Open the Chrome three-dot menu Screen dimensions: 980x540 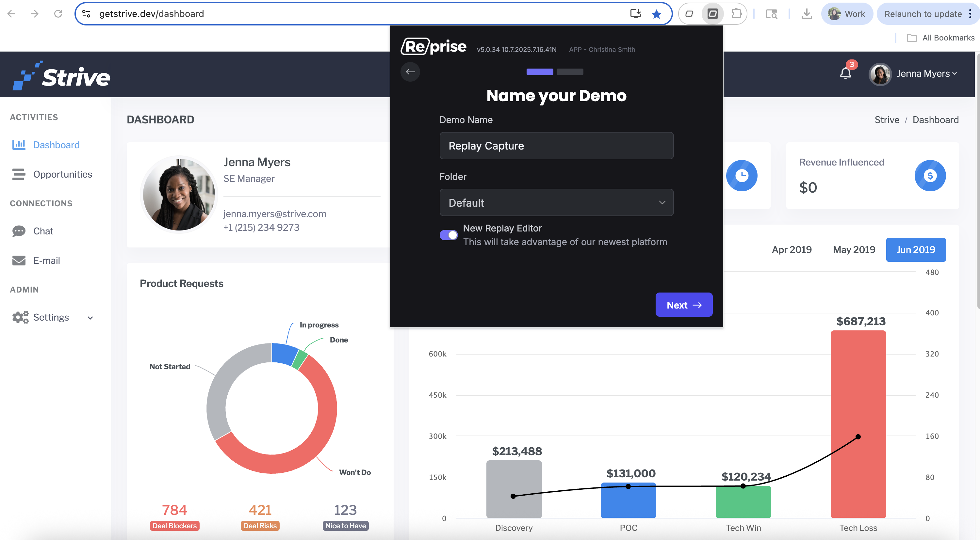pos(971,14)
